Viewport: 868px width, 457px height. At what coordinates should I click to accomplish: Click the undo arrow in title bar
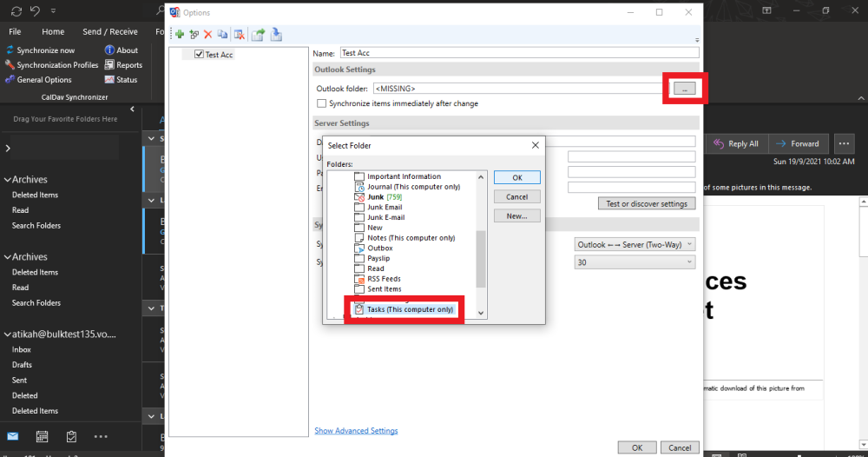[x=34, y=10]
